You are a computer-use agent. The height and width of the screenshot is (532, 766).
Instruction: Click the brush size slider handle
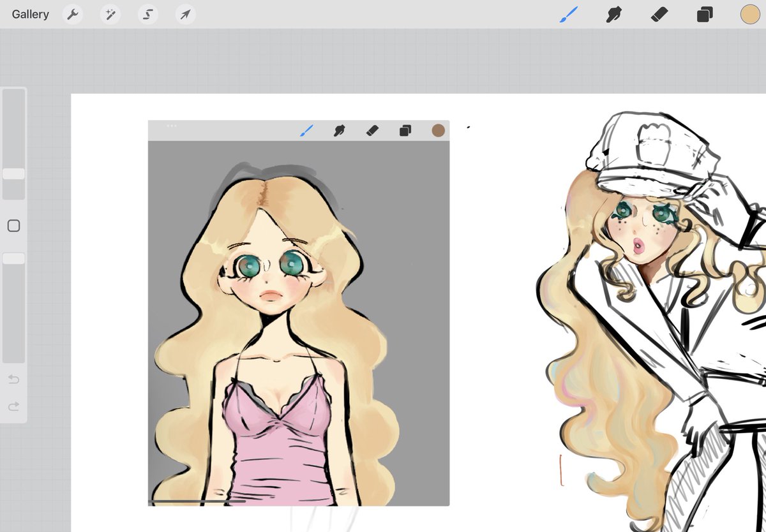click(13, 174)
